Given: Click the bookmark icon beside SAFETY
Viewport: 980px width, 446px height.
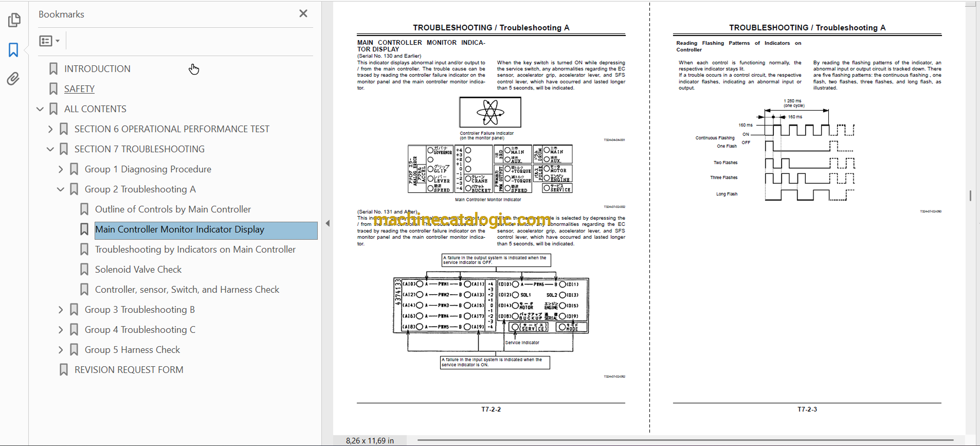Looking at the screenshot, I should [x=53, y=88].
